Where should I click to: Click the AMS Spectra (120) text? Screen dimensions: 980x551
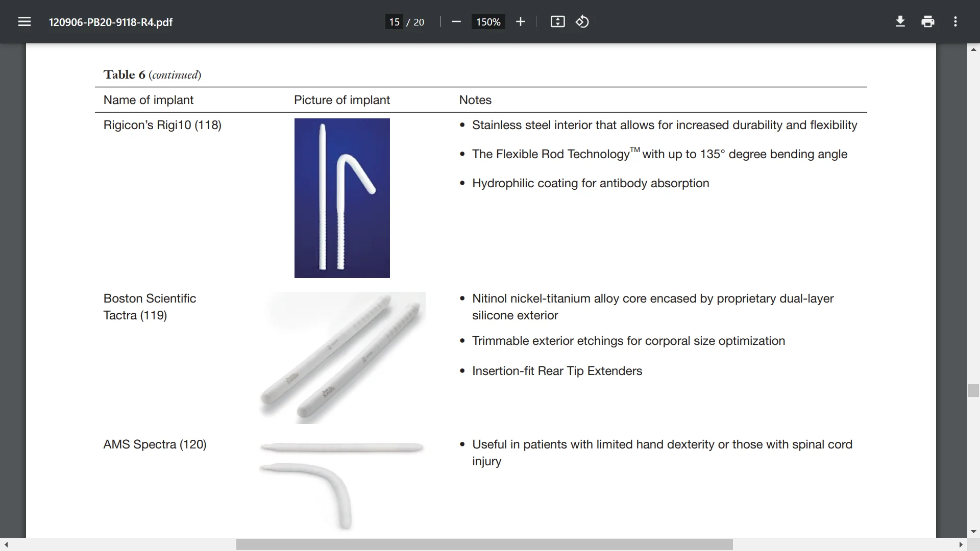(x=155, y=444)
